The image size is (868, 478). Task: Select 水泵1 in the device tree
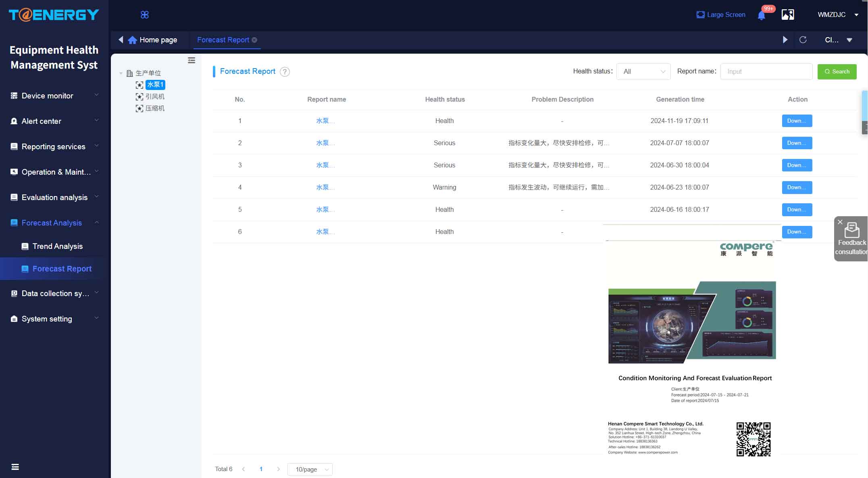point(155,85)
